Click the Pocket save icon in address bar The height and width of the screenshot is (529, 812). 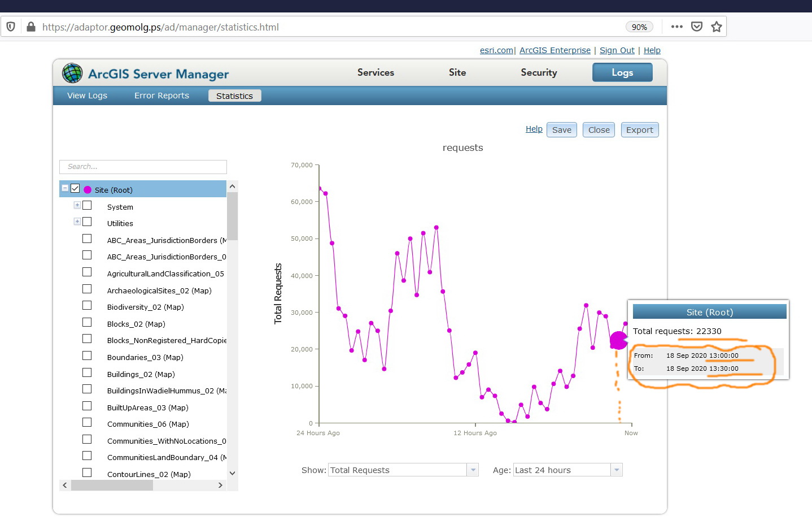[x=697, y=27]
